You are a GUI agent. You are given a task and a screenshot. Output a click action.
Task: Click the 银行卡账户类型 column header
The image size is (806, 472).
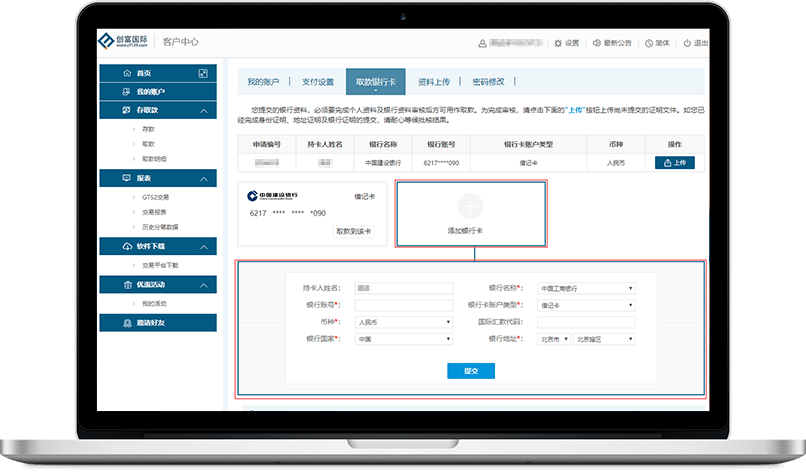[x=528, y=144]
